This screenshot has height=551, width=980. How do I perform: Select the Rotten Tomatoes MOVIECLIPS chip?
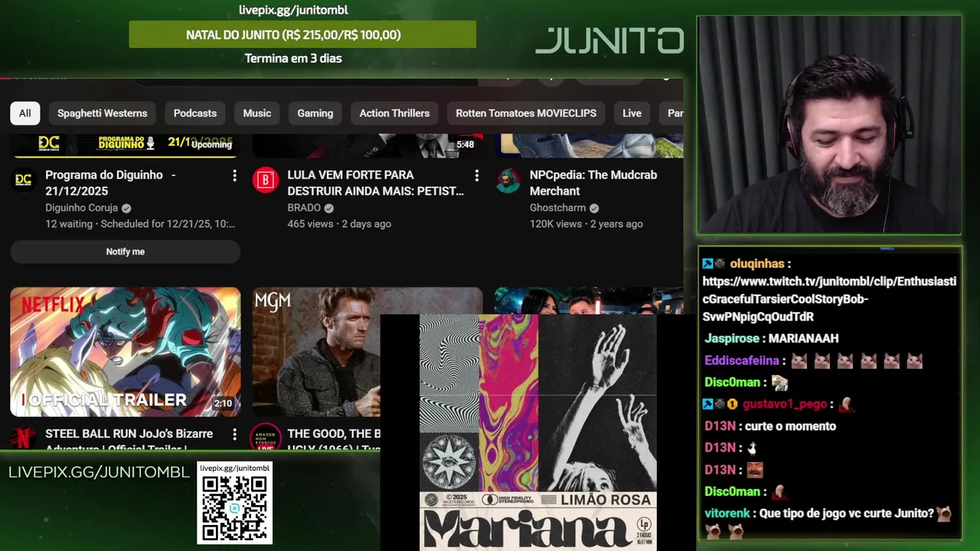[x=526, y=113]
